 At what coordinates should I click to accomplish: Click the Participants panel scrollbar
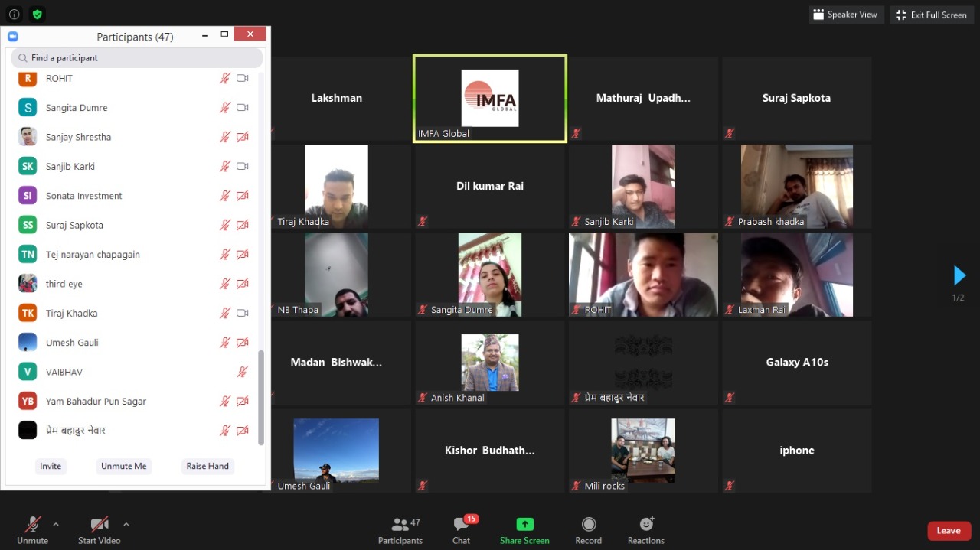pyautogui.click(x=261, y=398)
